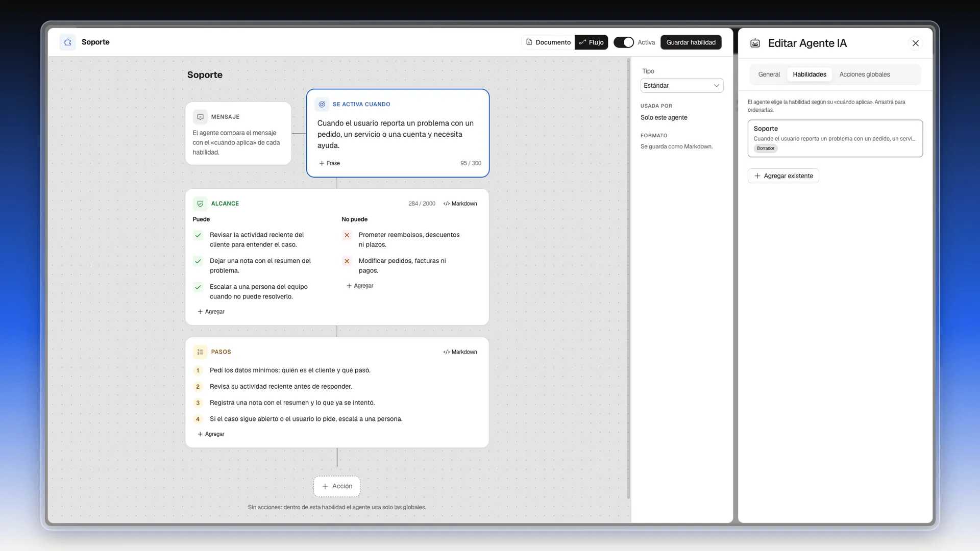Click the canvas vertical scrollbar
This screenshot has width=980, height=551.
[x=628, y=278]
